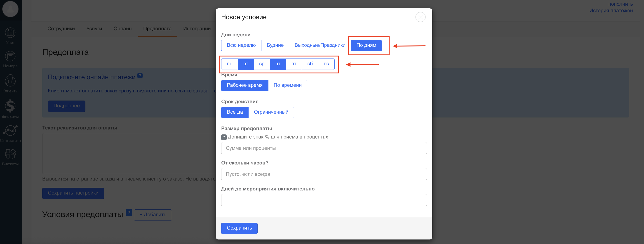The image size is (644, 244).
Task: Click the user avatar icon at top left
Action: (10, 9)
